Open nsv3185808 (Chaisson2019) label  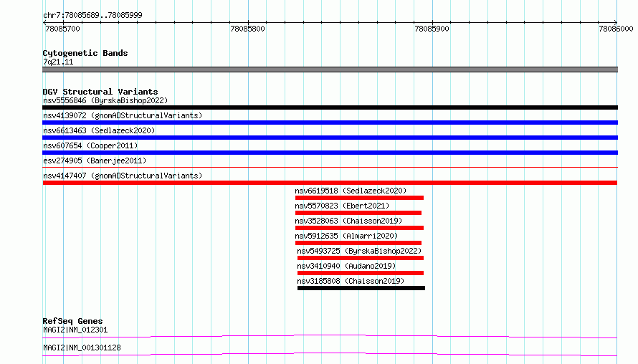[351, 281]
